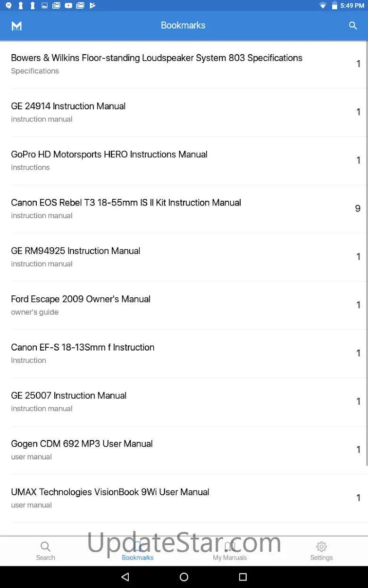The image size is (368, 588).
Task: Open GE RM94925 Instruction Manual entry
Action: [75, 256]
